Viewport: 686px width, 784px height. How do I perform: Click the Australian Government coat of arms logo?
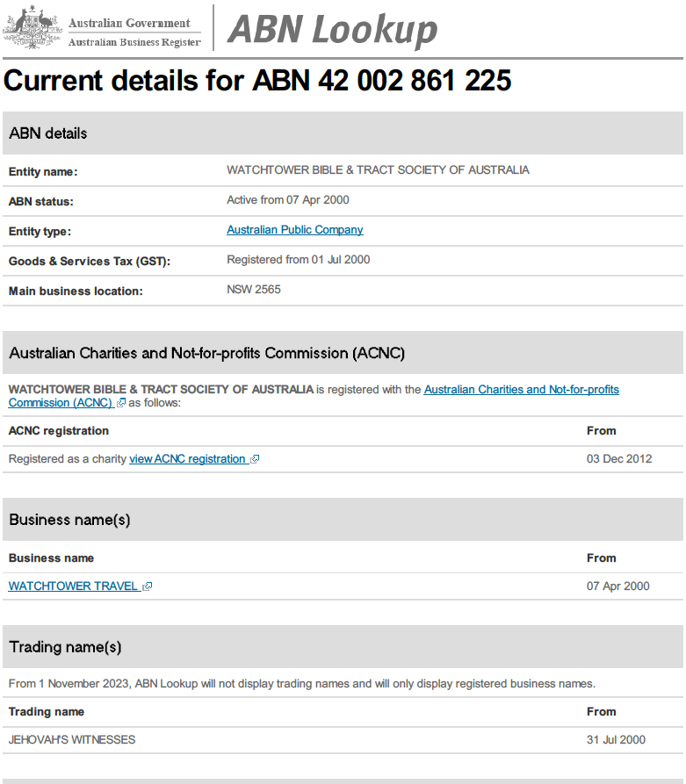(32, 28)
